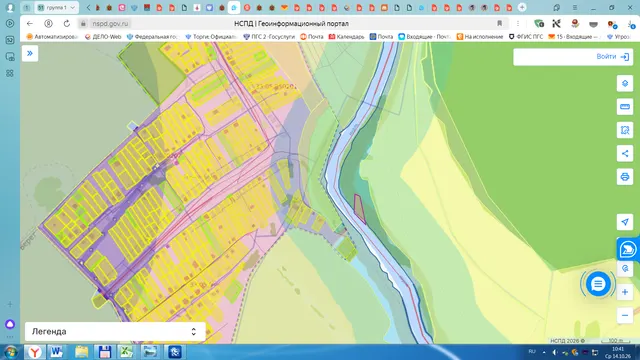Click the geolocation arrow icon
Screen dimensions: 640x360
click(x=624, y=222)
